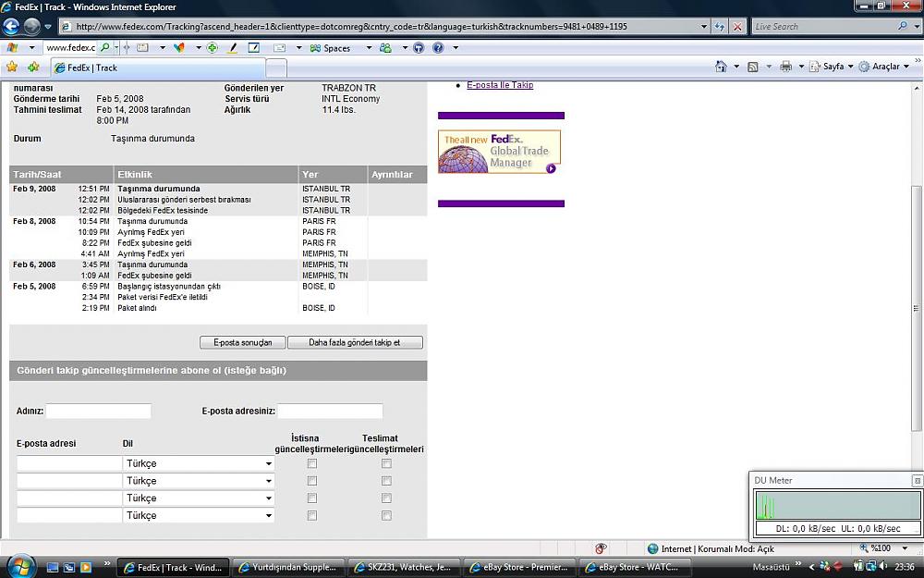The height and width of the screenshot is (578, 924).
Task: Print the page with the printer icon
Action: [x=785, y=67]
